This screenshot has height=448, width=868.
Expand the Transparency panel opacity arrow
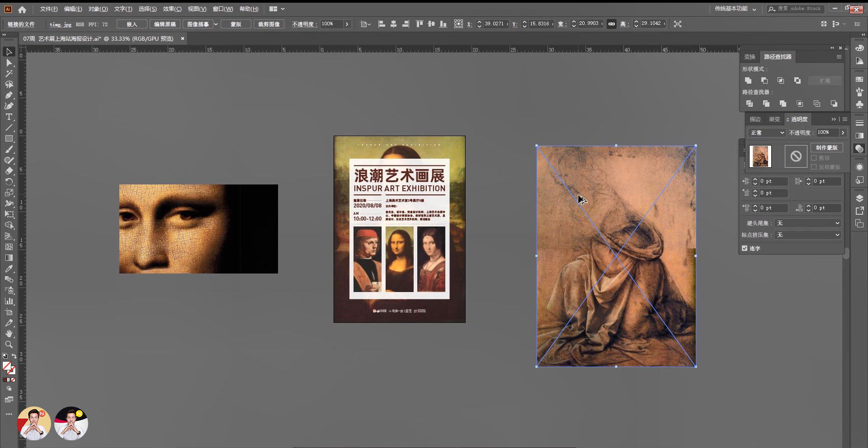point(843,132)
